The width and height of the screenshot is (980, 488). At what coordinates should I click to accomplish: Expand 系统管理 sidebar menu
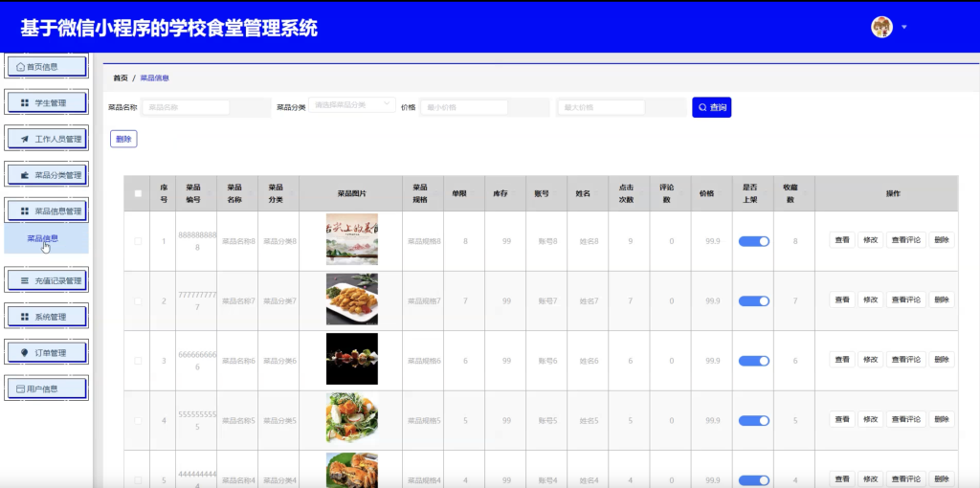[46, 317]
